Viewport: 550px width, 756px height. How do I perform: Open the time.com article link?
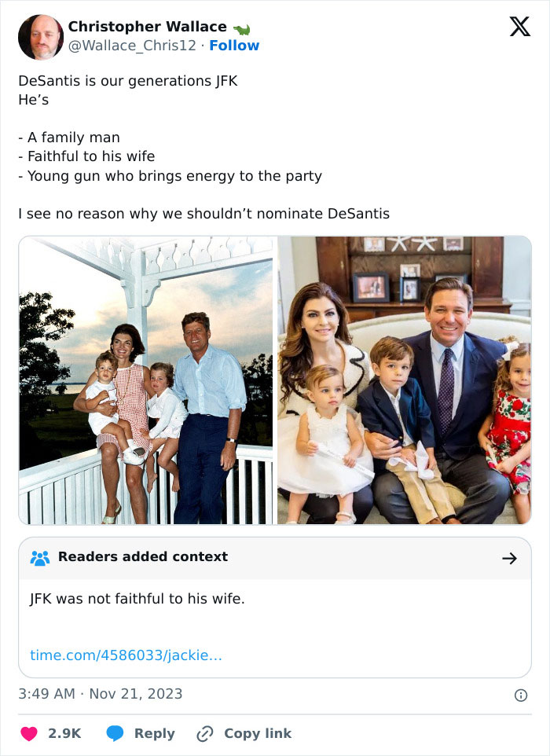pos(126,655)
